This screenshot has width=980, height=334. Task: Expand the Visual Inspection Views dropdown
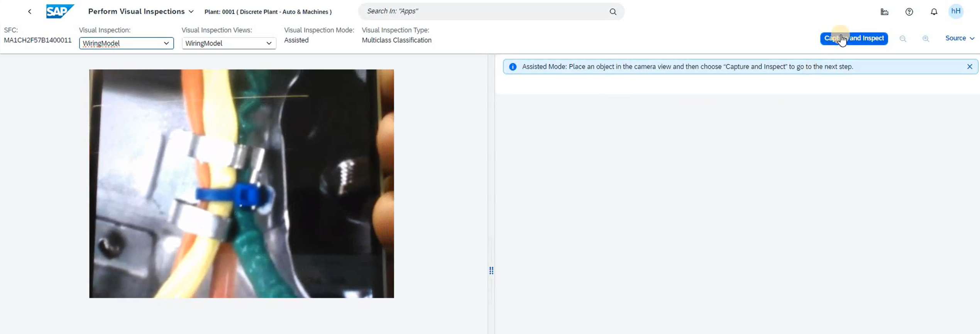(269, 43)
